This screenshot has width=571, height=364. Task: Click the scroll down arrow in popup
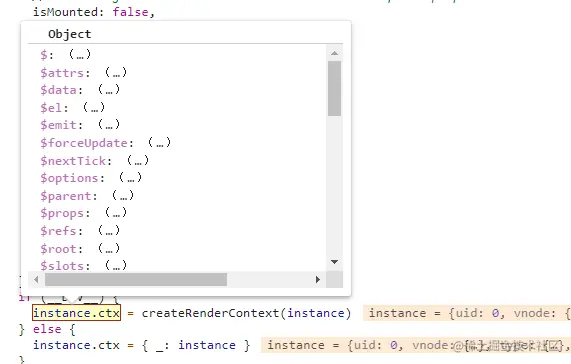(334, 262)
